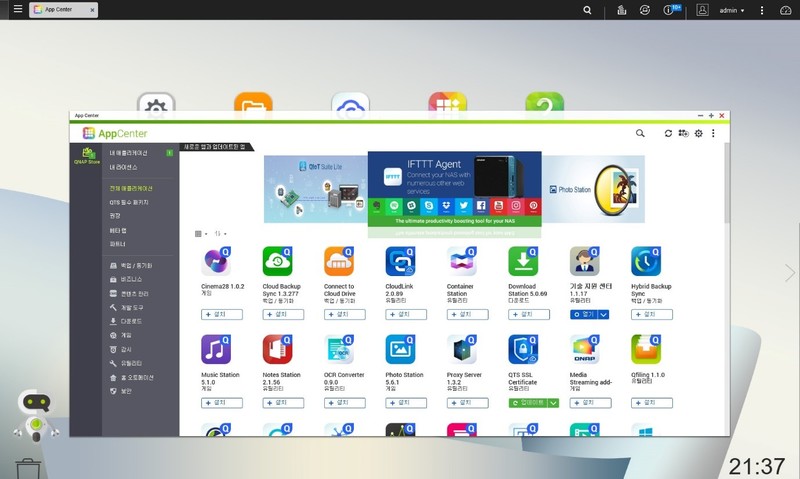Click the Cinema28 app icon

216,261
